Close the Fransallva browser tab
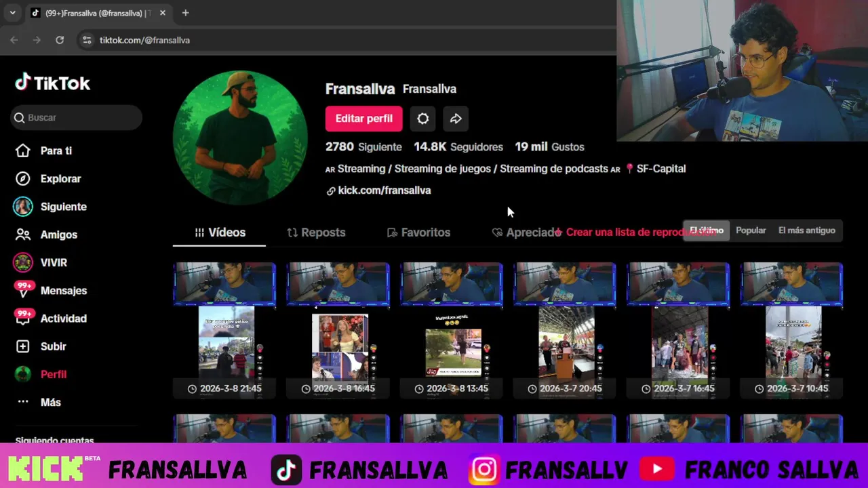This screenshot has width=868, height=488. [x=163, y=13]
